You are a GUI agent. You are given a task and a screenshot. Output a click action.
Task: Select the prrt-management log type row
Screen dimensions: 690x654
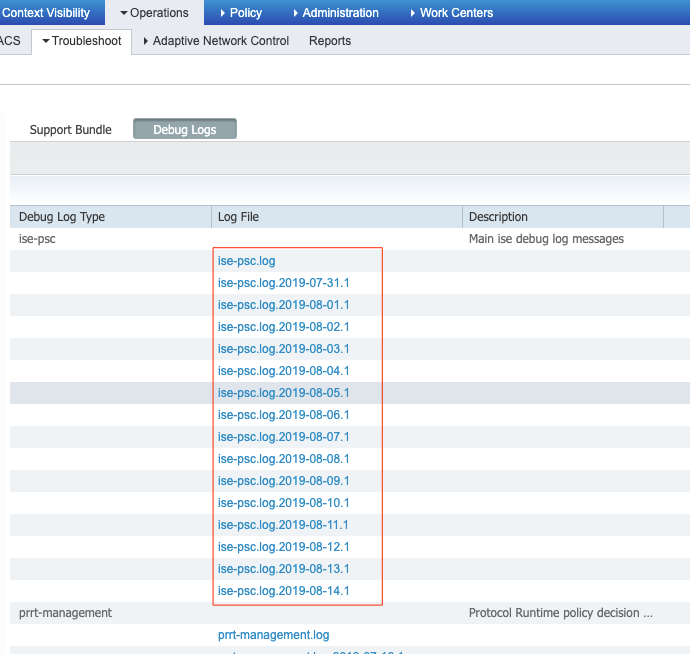[x=65, y=613]
